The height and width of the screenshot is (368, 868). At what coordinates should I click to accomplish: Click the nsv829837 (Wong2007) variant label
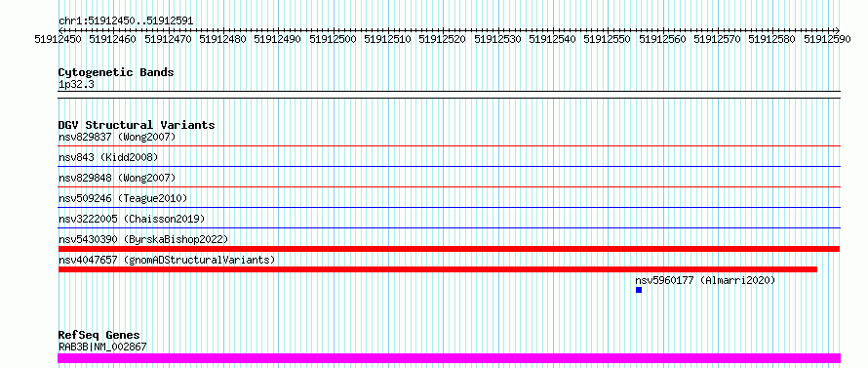[117, 137]
